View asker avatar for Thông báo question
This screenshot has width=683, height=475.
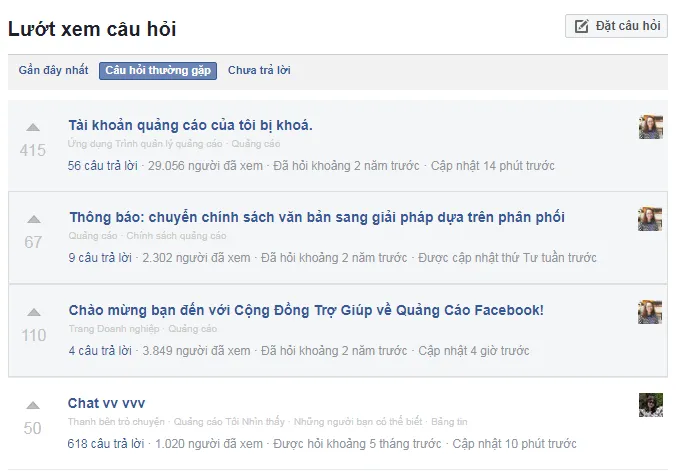650,219
